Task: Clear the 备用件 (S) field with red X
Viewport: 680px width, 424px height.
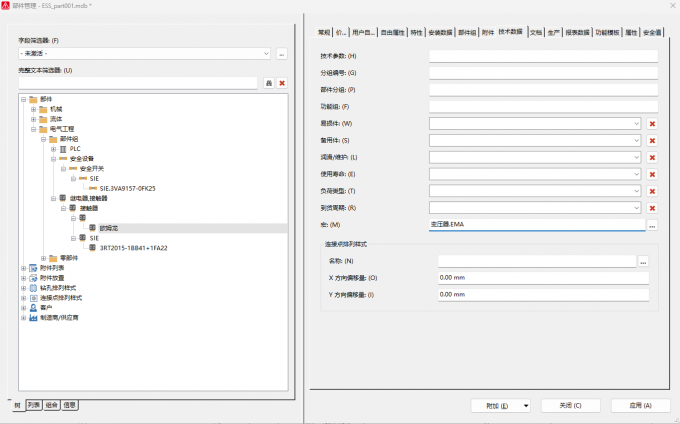Action: pos(652,141)
